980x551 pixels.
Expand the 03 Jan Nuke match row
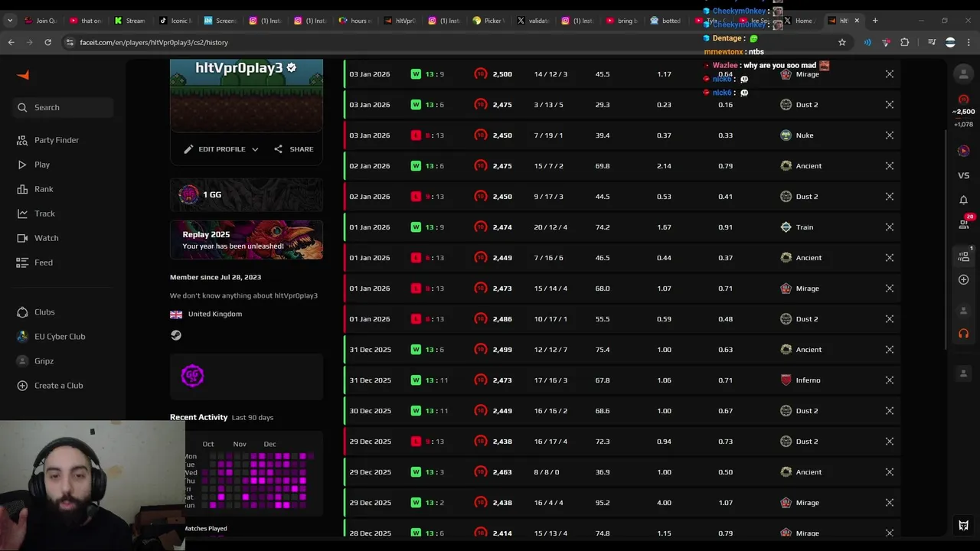pos(890,135)
